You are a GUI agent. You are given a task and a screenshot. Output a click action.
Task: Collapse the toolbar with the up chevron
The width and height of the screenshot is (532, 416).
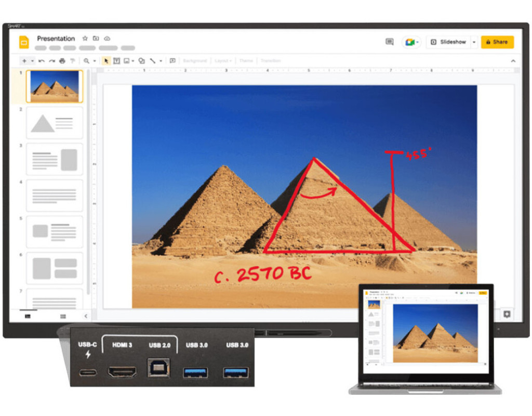(513, 61)
